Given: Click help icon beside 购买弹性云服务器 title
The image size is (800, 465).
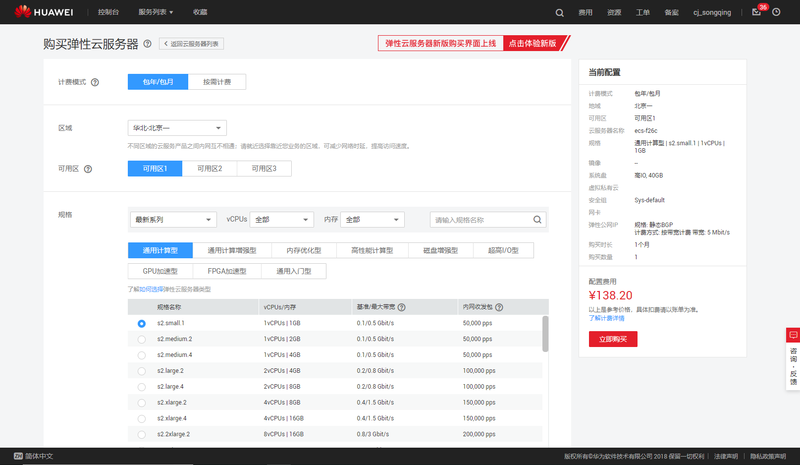Looking at the screenshot, I should tap(147, 44).
